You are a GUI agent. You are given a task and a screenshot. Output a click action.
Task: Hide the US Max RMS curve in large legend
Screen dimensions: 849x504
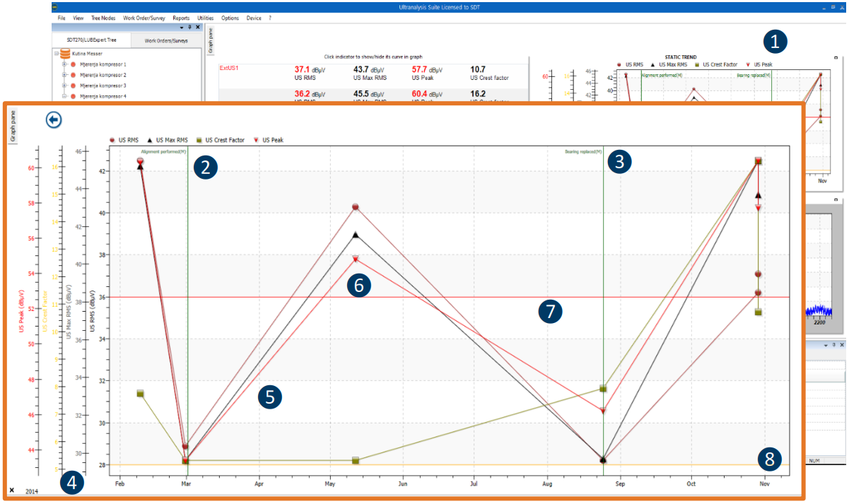coord(172,140)
